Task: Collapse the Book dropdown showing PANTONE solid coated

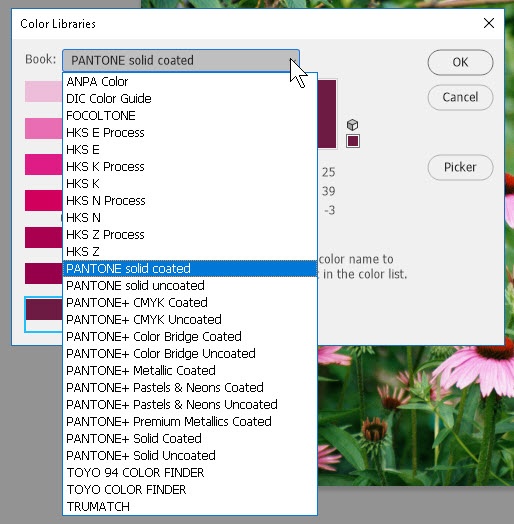Action: pos(181,60)
